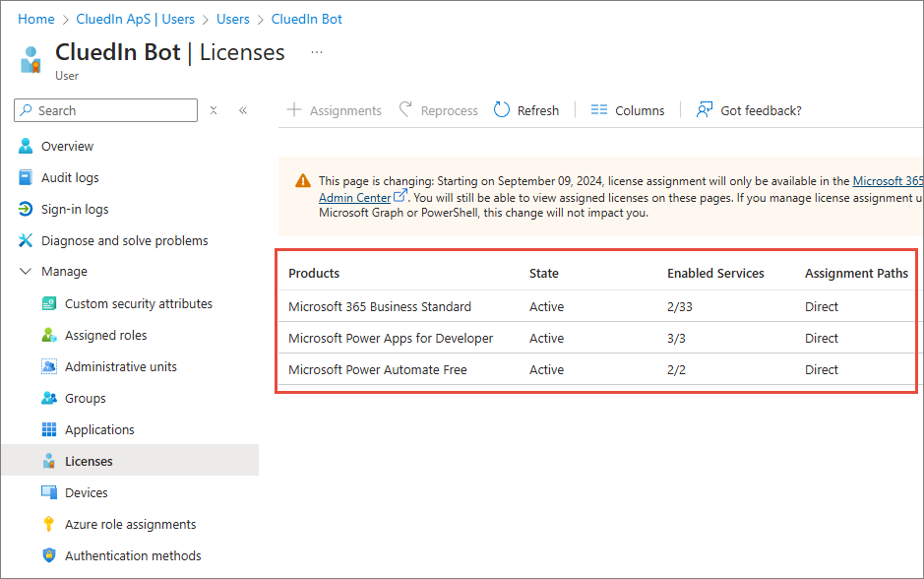Select Assigned roles menu item
The width and height of the screenshot is (924, 579).
point(106,336)
